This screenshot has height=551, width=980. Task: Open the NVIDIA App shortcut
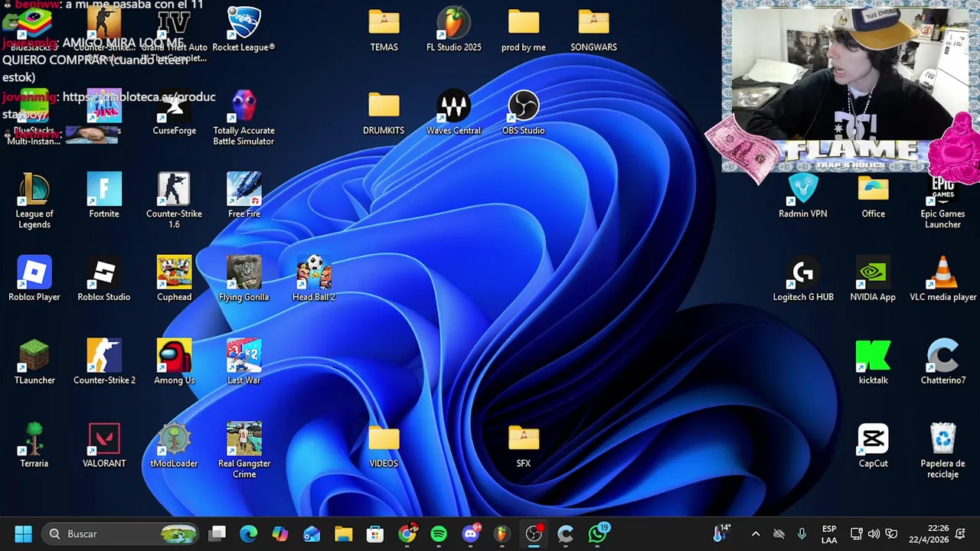[x=873, y=279]
